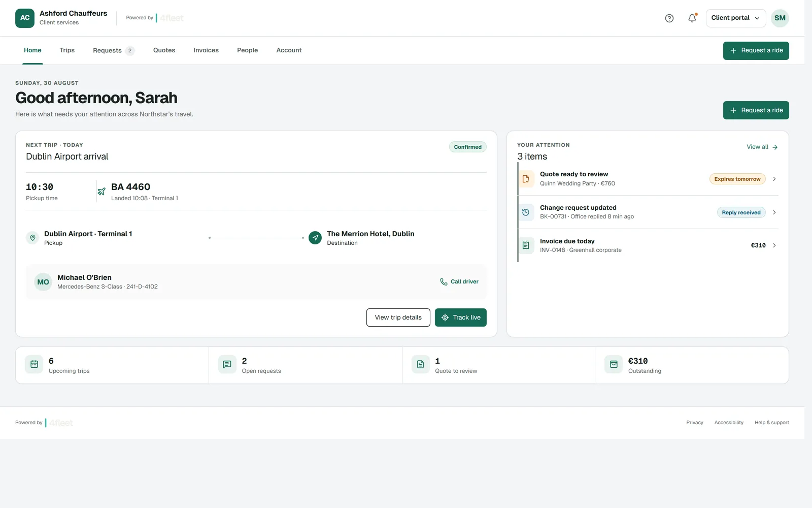The image size is (812, 508).
Task: Switch to the Trips tab
Action: [x=67, y=50]
